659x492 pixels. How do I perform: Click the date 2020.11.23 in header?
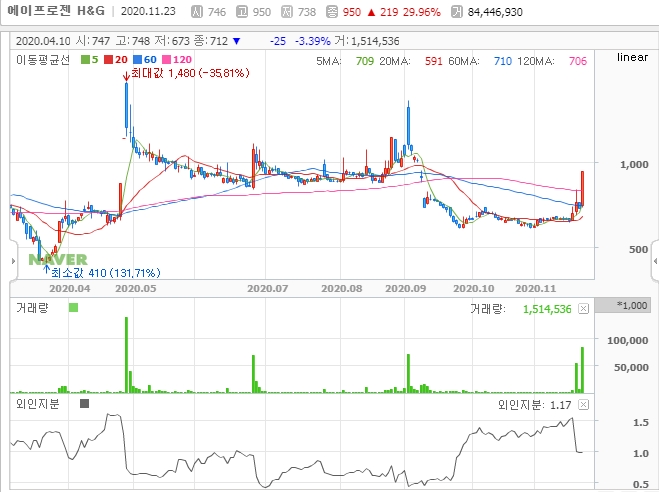coord(148,11)
